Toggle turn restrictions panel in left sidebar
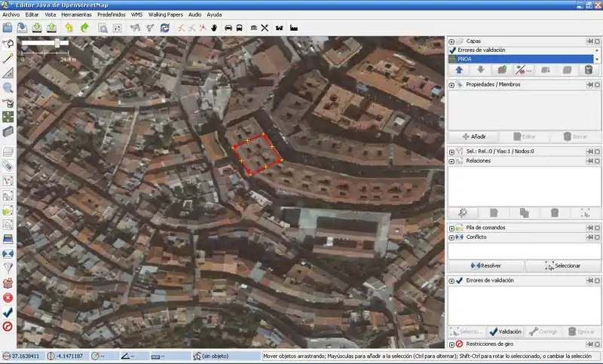The width and height of the screenshot is (603, 364). coord(8,326)
